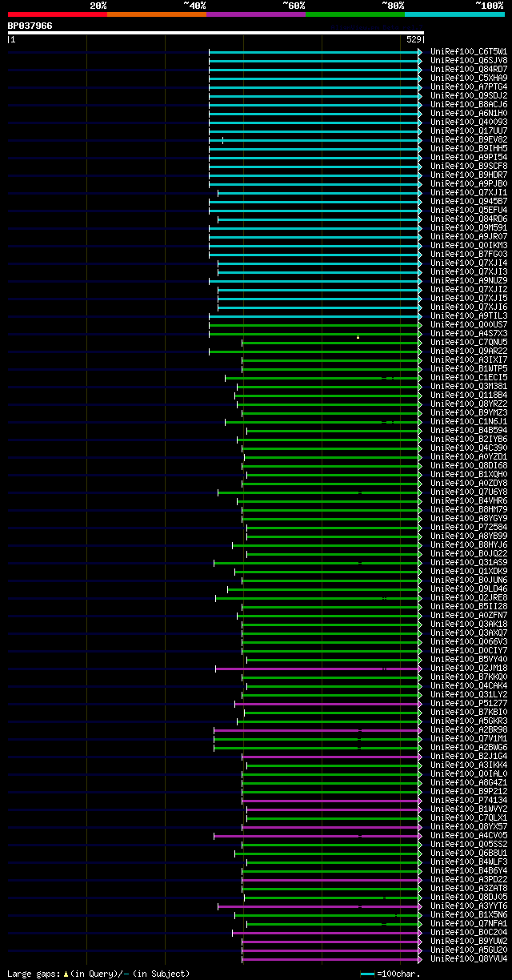Open hit UniRef100_P51277
This screenshot has height=980, width=512.
[x=469, y=703]
